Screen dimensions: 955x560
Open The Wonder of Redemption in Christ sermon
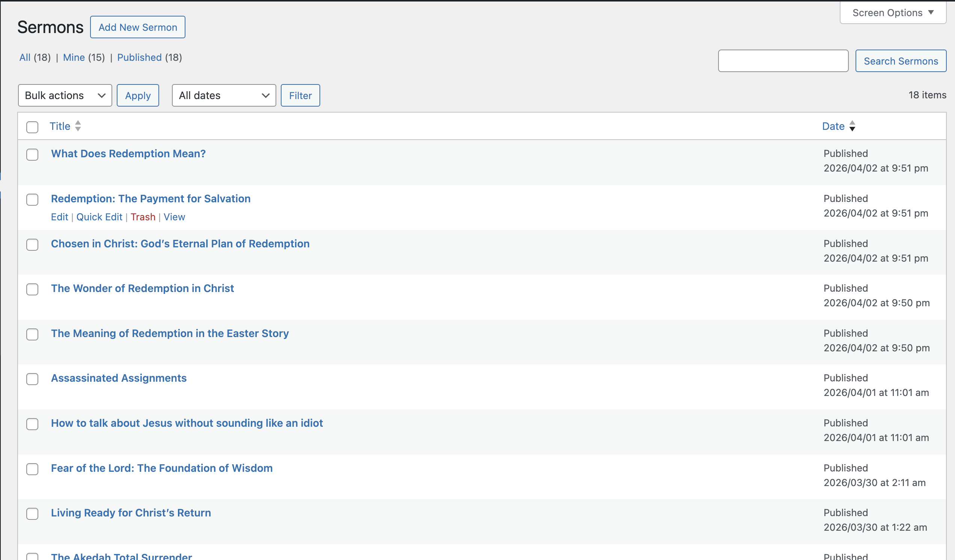pos(142,288)
